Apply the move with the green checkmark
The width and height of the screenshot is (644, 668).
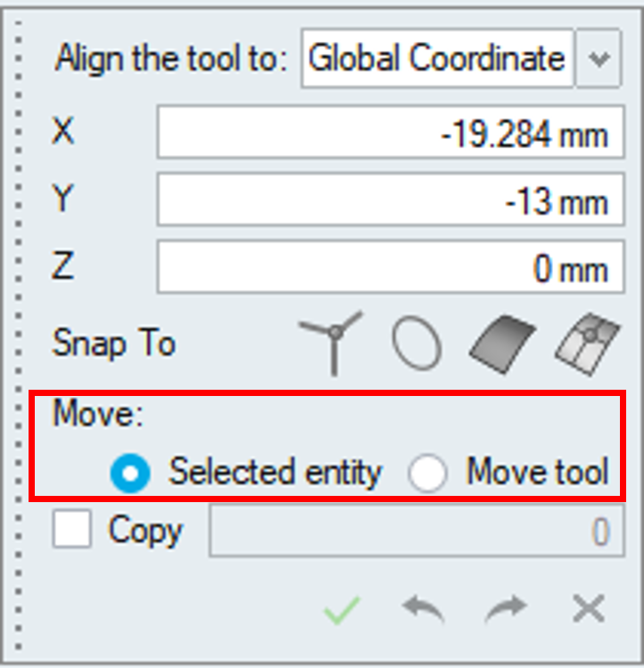pos(342,611)
